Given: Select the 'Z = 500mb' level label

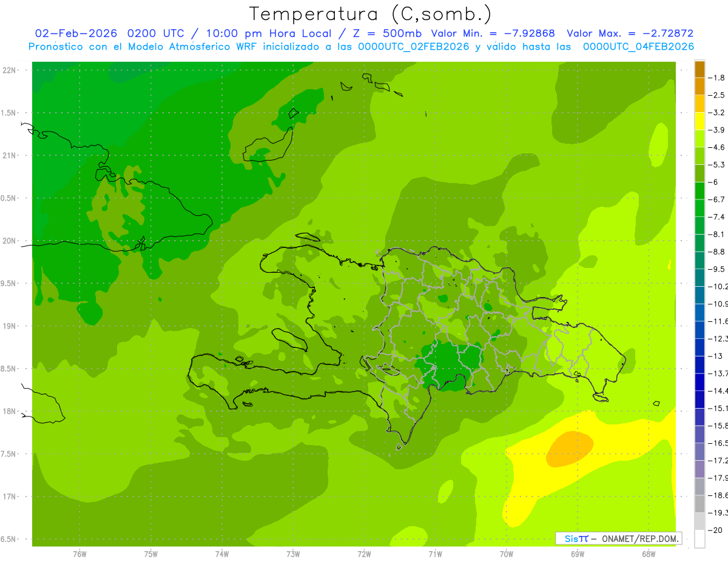Looking at the screenshot, I should click(386, 33).
